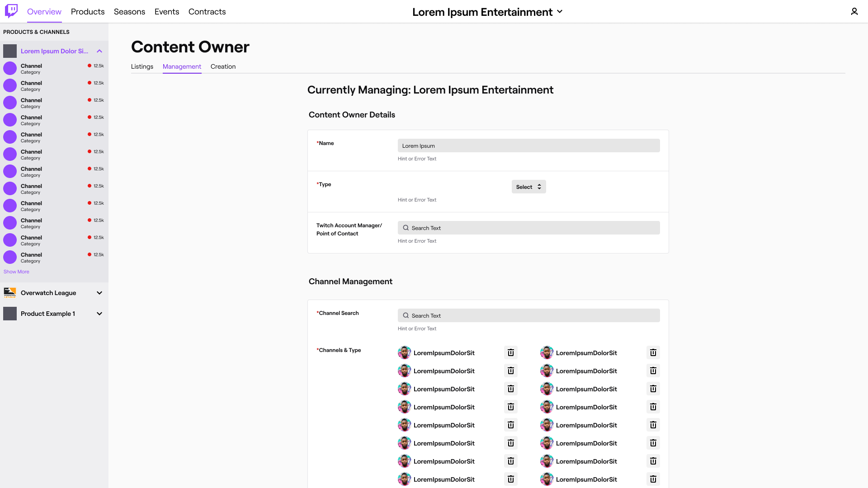Click inside the Name field containing Lorem Ipsum
Screen dimensions: 868x488
click(x=528, y=145)
